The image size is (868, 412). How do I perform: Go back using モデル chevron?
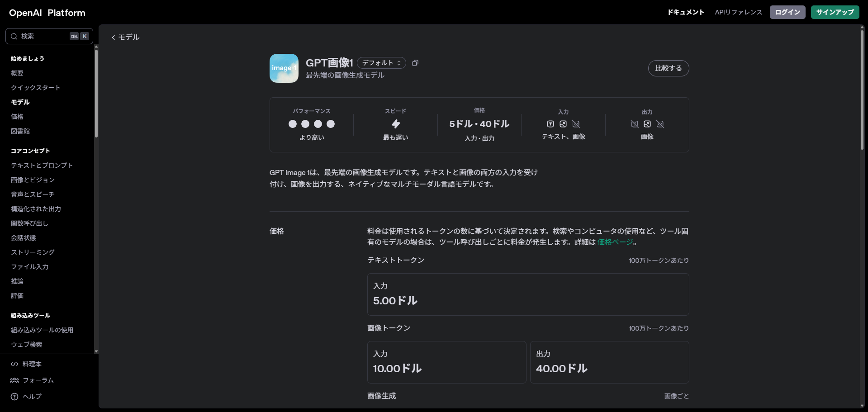point(125,37)
